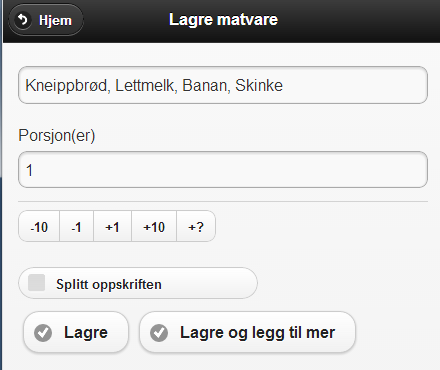Click the checkmark icon on the Lagre button
The height and width of the screenshot is (370, 440).
pyautogui.click(x=43, y=333)
